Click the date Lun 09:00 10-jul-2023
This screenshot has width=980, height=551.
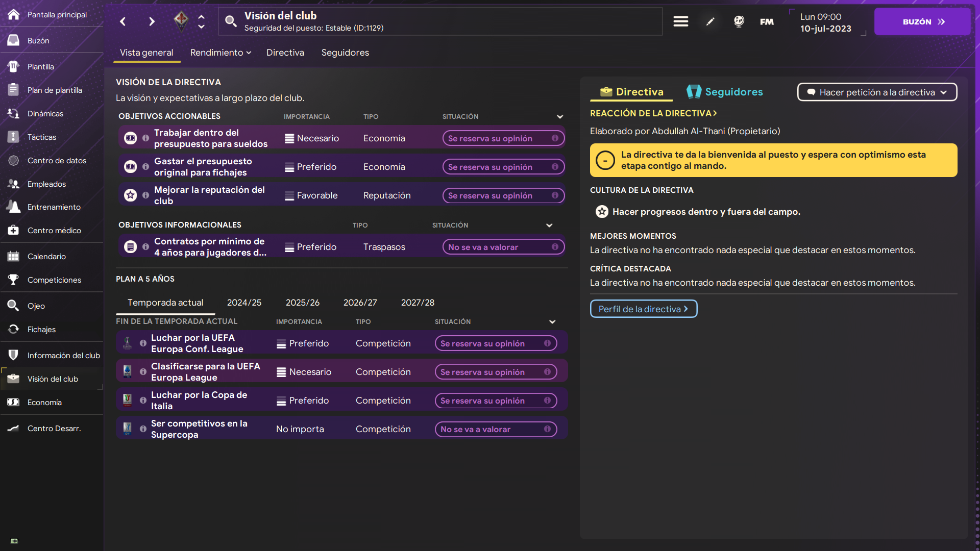point(825,22)
